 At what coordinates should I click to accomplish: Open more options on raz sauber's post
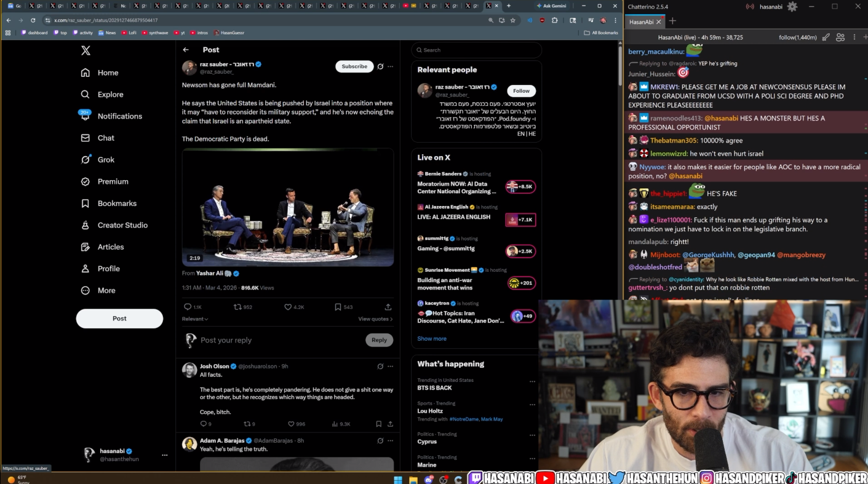pyautogui.click(x=390, y=66)
